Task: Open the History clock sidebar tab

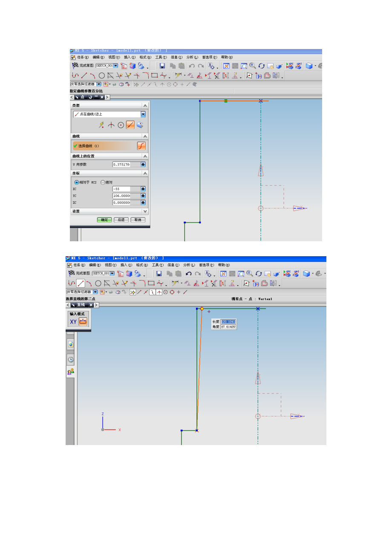Action: pos(70,359)
